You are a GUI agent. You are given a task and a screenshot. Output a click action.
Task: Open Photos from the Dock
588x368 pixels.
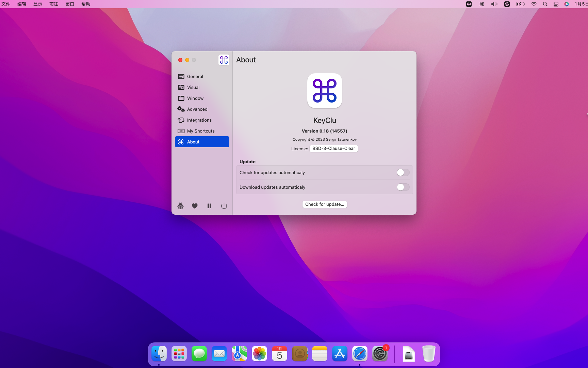click(259, 354)
